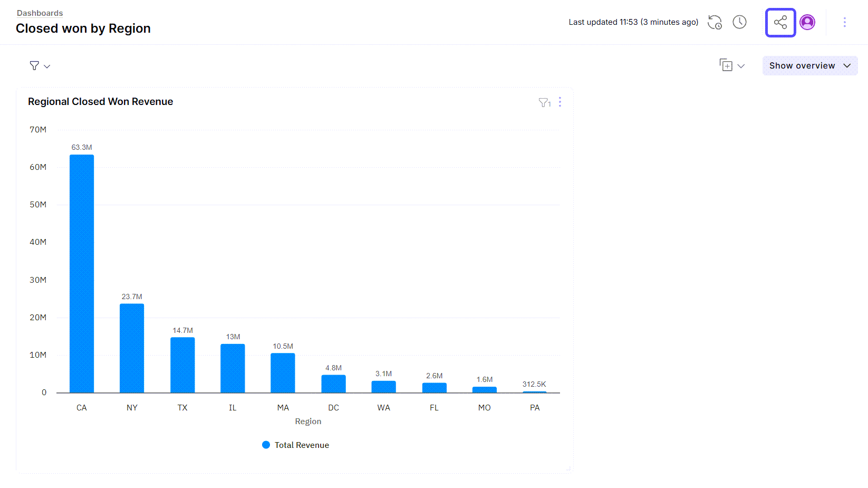Open the dashboard filter funnel icon

[x=34, y=65]
